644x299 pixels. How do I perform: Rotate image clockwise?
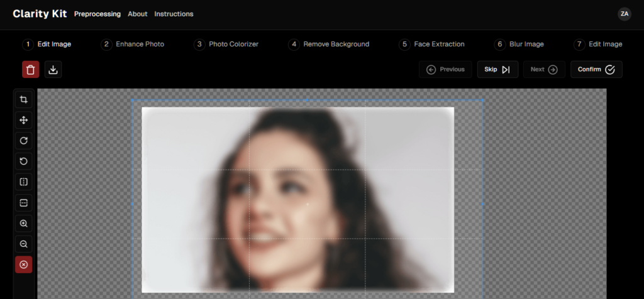[24, 141]
